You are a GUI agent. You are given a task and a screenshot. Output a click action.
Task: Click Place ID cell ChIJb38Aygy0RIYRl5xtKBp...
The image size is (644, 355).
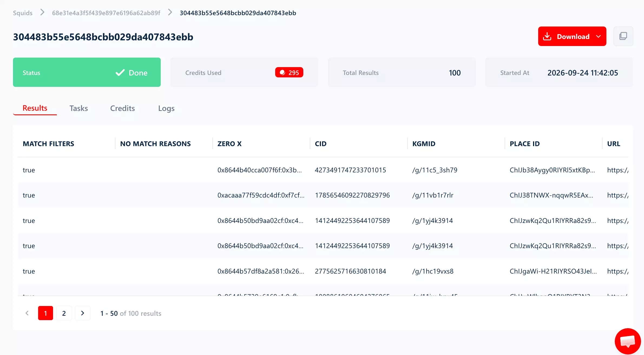tap(552, 170)
